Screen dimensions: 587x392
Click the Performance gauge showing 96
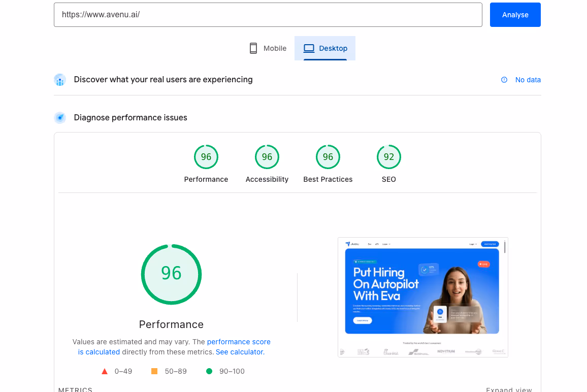(206, 157)
